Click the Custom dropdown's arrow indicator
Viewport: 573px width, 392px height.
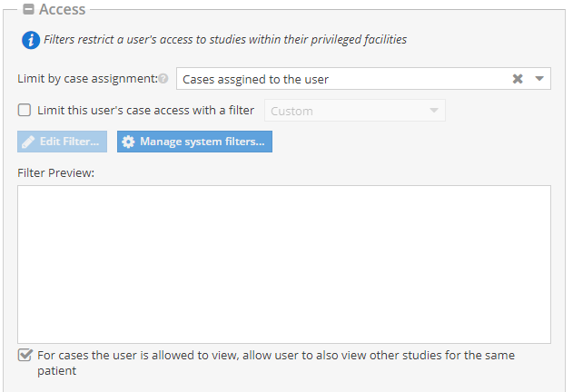point(434,111)
